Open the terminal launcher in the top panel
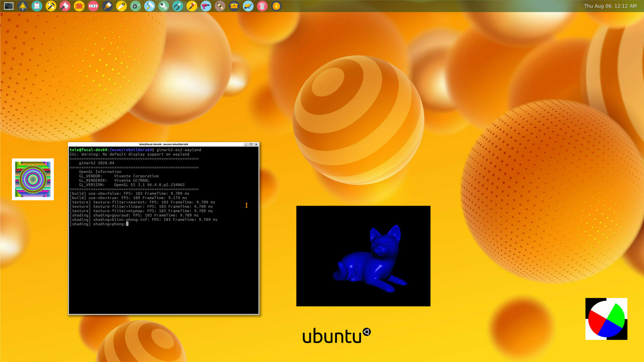Viewport: 644px width, 362px height. coord(9,6)
